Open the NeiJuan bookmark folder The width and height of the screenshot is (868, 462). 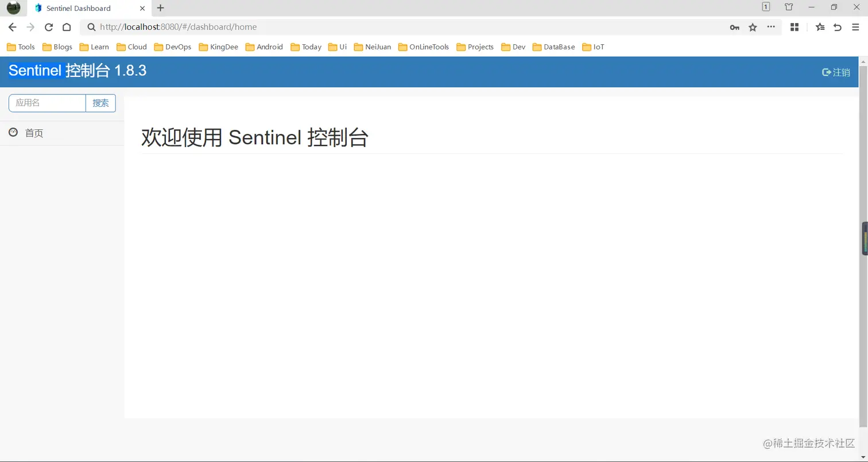[373, 47]
